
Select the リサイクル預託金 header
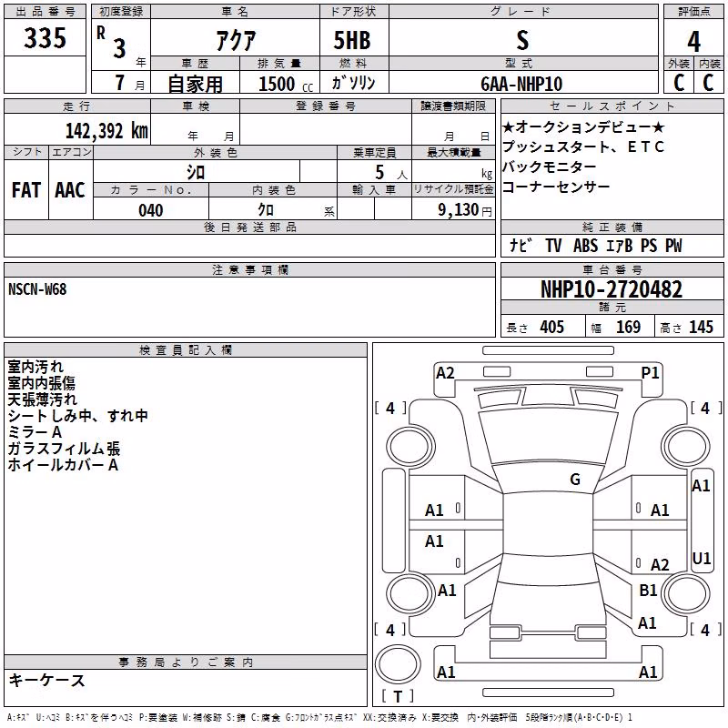453,189
